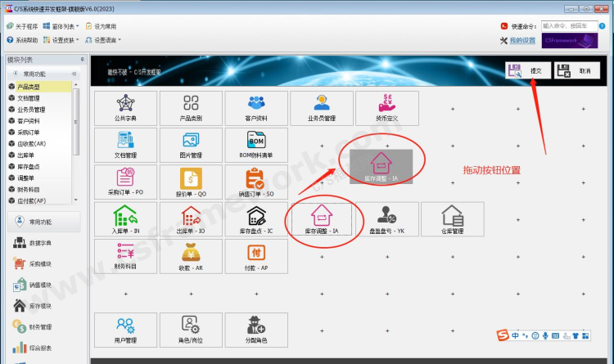Click the 取消 button
The height and width of the screenshot is (364, 614).
coord(576,71)
